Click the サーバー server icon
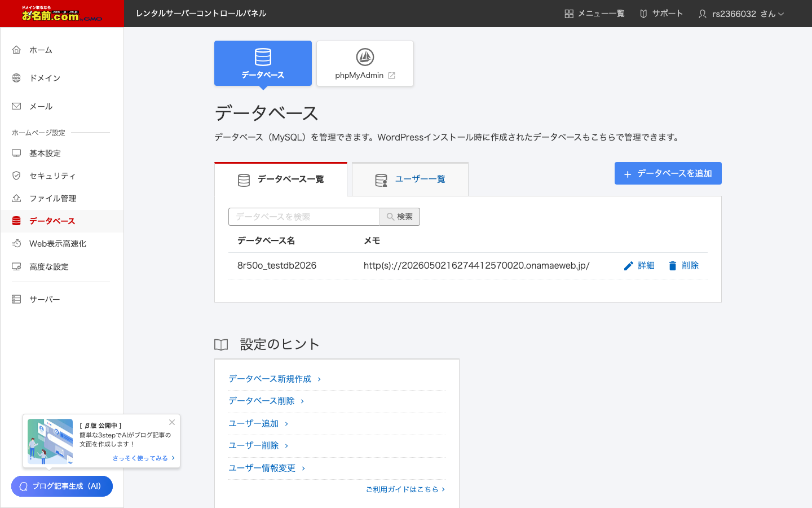 click(16, 299)
